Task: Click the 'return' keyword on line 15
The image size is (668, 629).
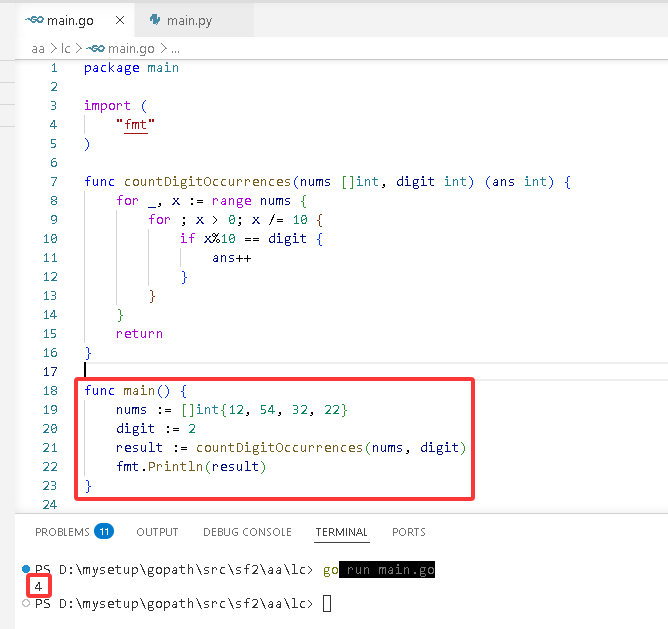Action: tap(139, 334)
